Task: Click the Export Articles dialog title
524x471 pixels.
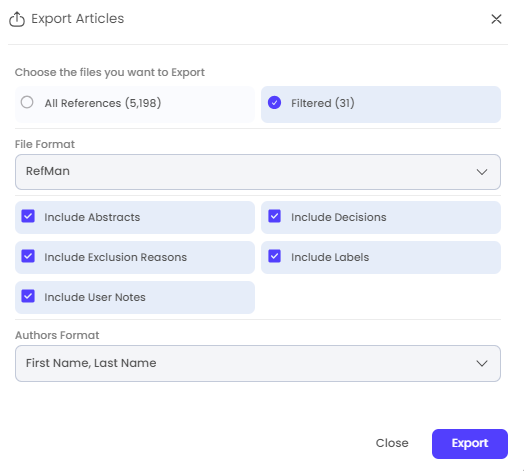Action: (x=78, y=19)
